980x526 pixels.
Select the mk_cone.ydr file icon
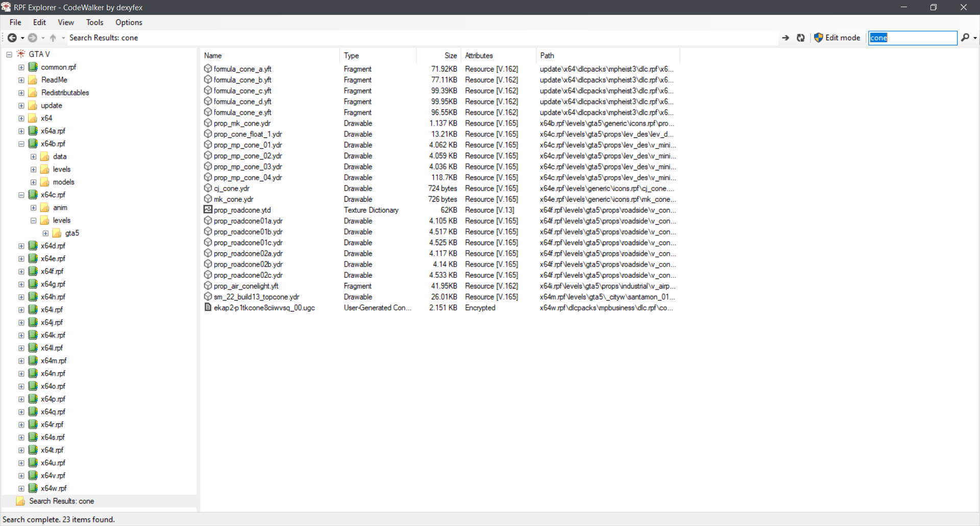[x=208, y=199]
